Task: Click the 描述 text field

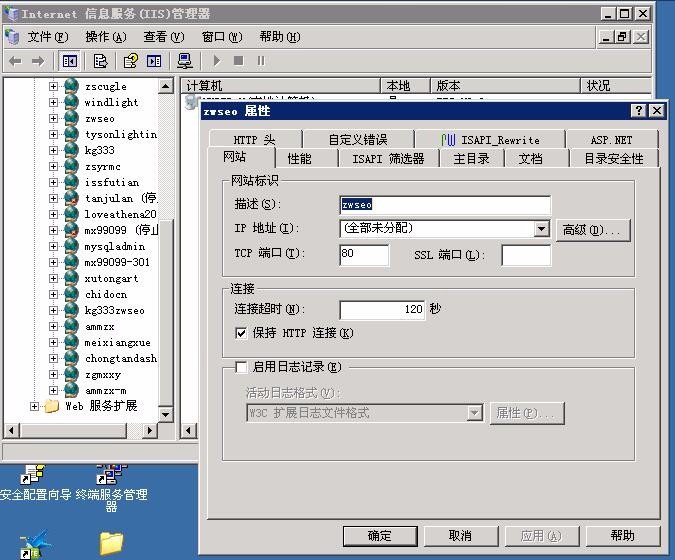Action: 445,205
